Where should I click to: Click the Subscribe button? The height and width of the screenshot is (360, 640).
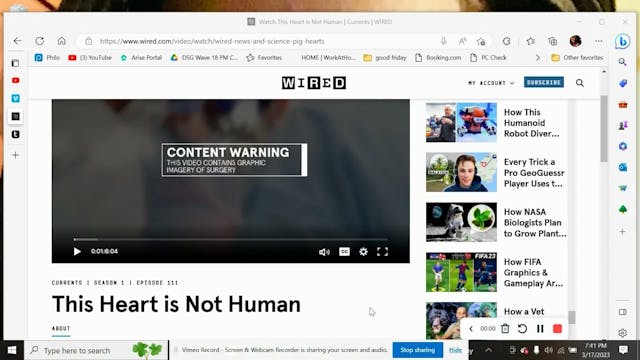(544, 82)
